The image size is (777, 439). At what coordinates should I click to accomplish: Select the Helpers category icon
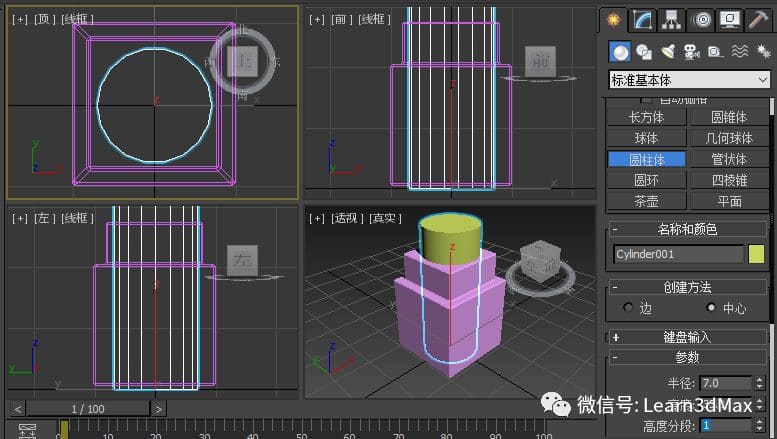pos(715,52)
